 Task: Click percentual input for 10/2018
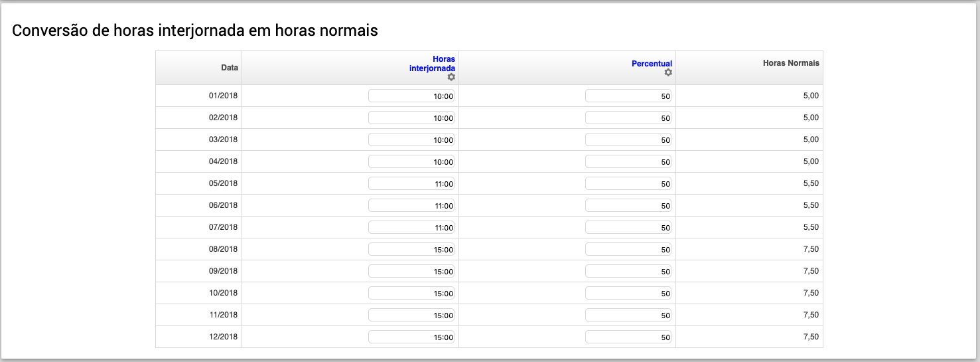tap(628, 293)
